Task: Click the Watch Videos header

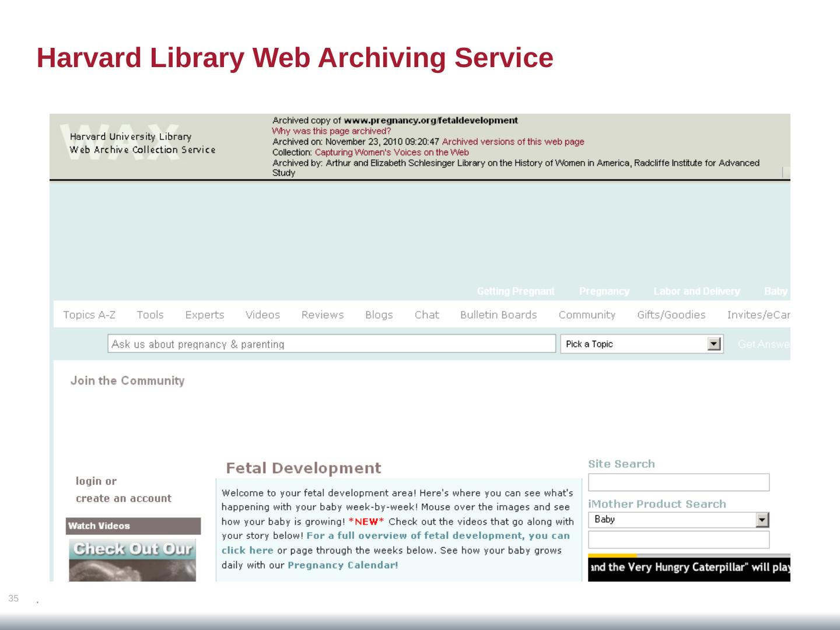Action: (x=133, y=526)
